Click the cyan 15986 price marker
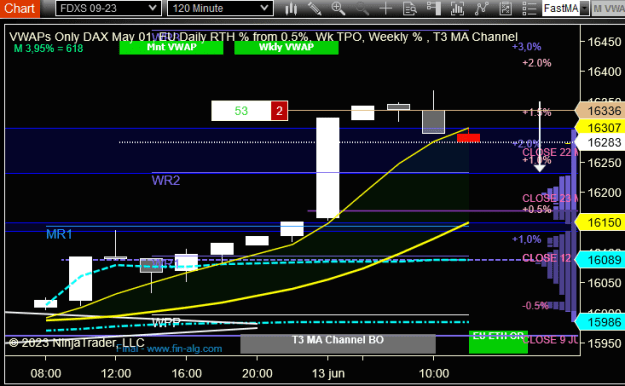This screenshot has height=386, width=625. click(600, 322)
